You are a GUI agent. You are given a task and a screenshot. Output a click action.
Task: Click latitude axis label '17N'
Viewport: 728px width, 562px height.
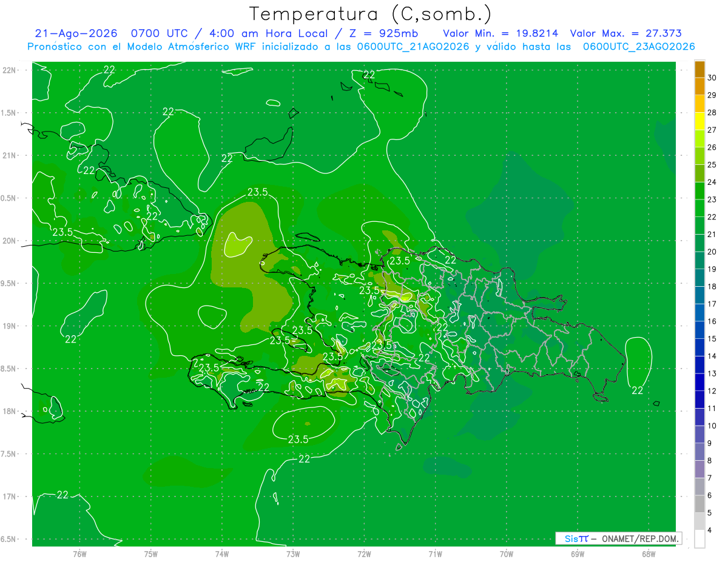[10, 497]
